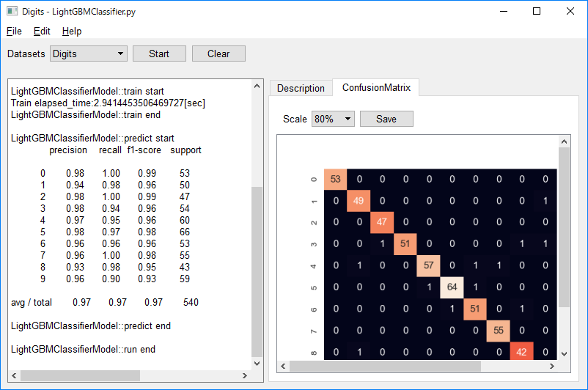588x390 pixels.
Task: Click the 'Datasets' label
Action: (26, 54)
